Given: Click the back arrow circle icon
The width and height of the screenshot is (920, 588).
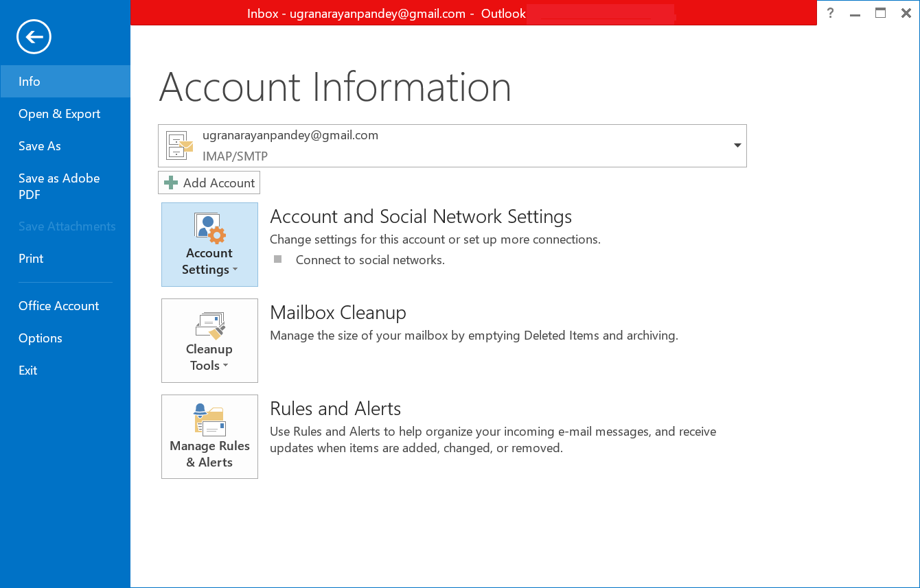Looking at the screenshot, I should [34, 36].
